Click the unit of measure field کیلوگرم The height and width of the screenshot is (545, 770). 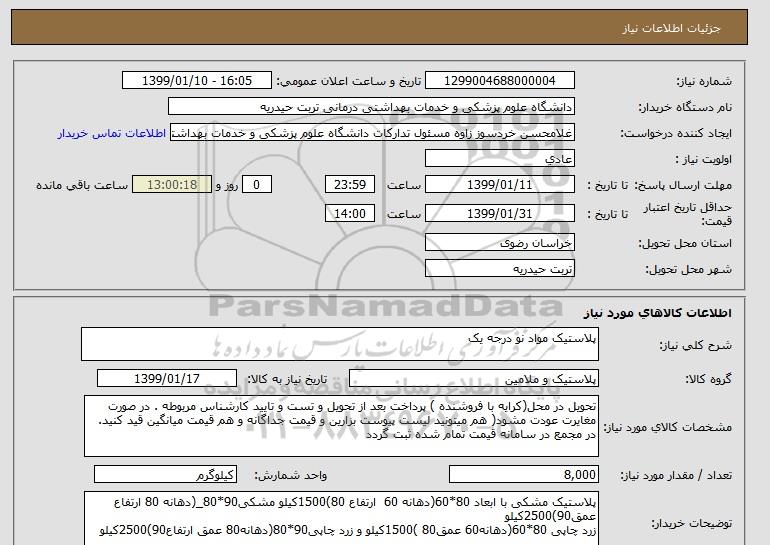(x=165, y=475)
